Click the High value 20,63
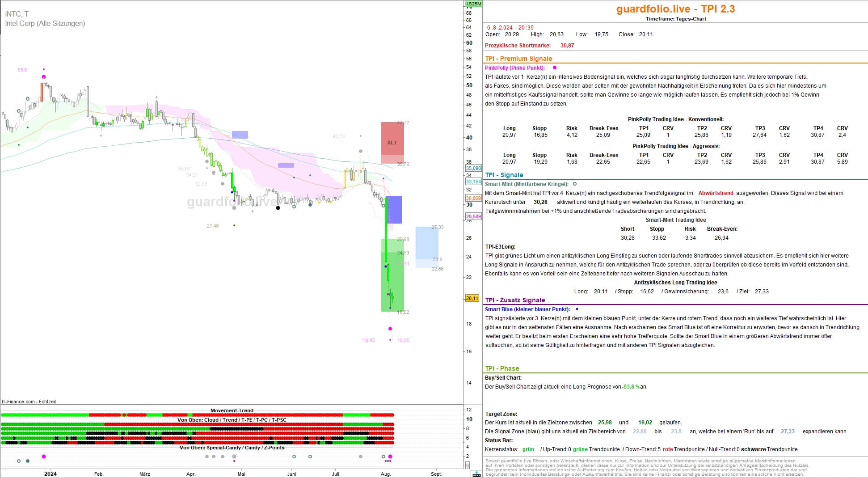This screenshot has height=478, width=868. [x=556, y=34]
